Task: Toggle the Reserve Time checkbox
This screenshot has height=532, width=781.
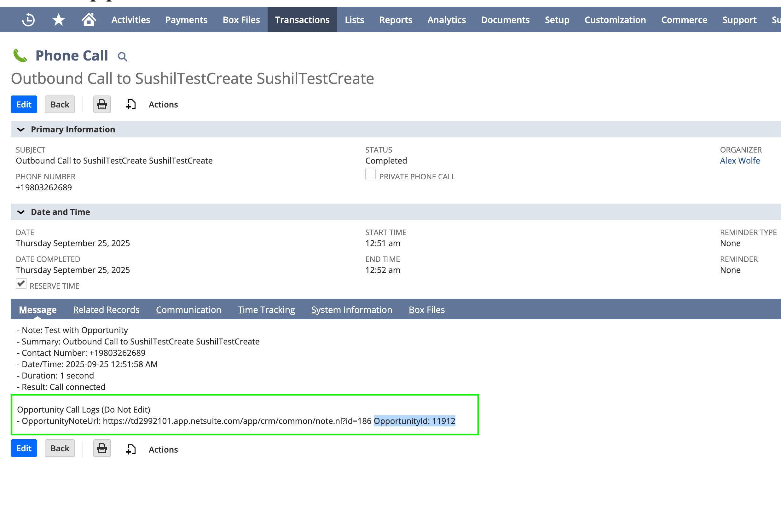Action: [21, 284]
